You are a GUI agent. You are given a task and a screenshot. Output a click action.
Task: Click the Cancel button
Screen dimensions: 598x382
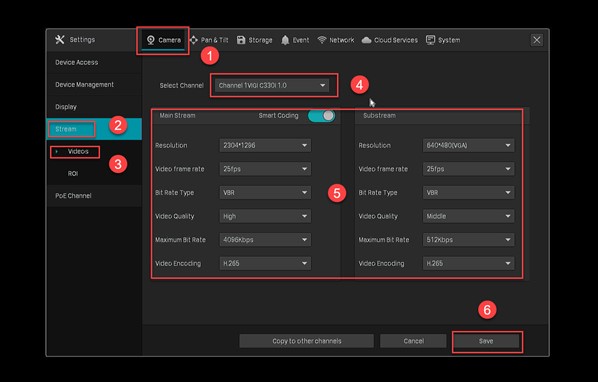tap(413, 341)
